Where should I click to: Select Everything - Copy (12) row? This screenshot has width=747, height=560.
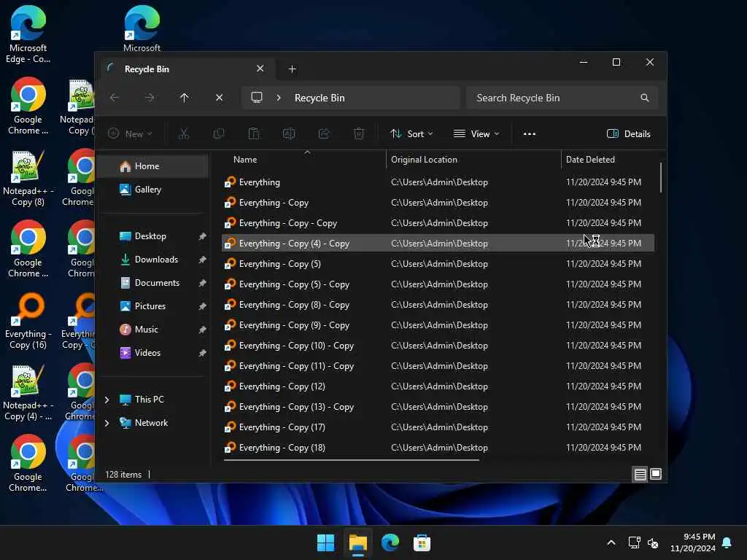(438, 386)
